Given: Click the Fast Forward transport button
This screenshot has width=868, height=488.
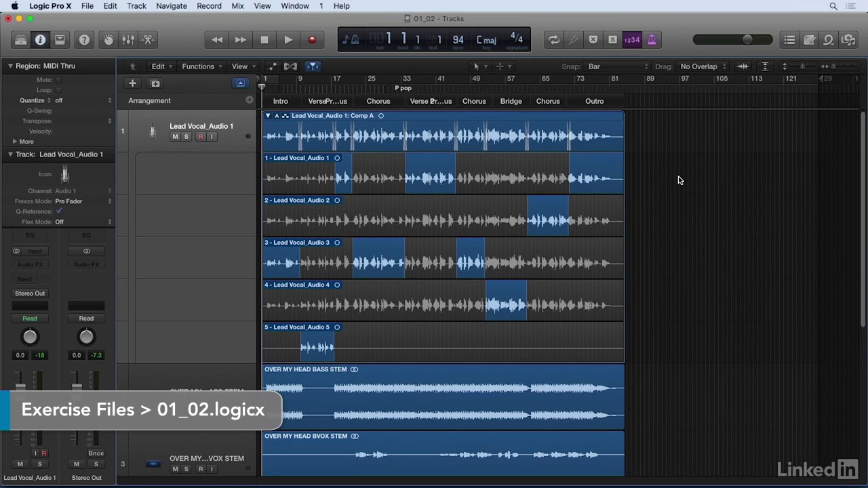Looking at the screenshot, I should pyautogui.click(x=241, y=40).
